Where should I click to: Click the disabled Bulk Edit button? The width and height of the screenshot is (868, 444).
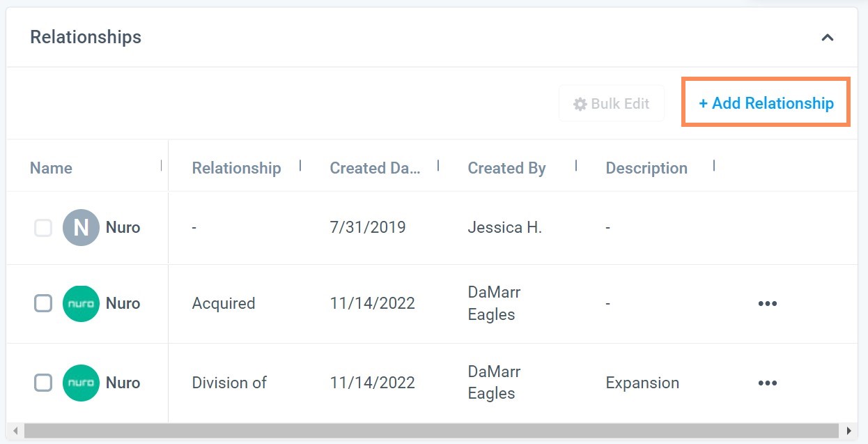pos(611,104)
